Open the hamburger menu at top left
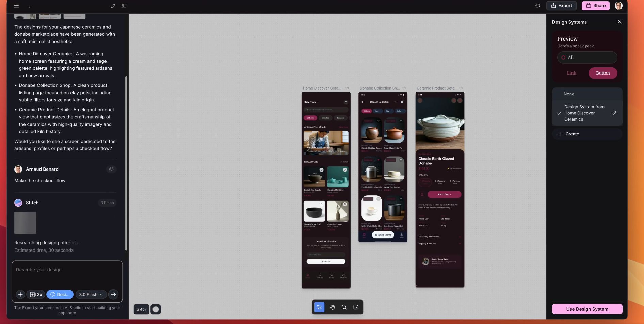 (x=16, y=6)
